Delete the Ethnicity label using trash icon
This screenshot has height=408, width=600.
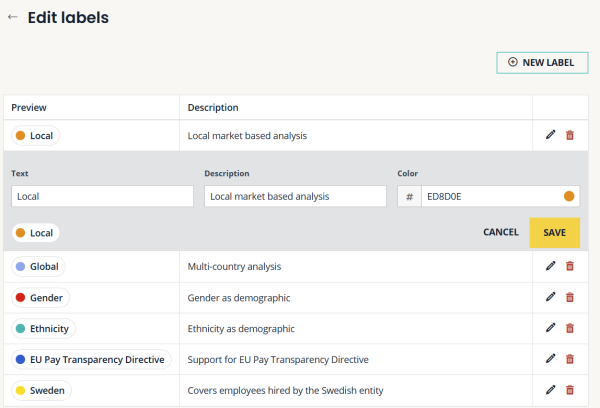(x=570, y=328)
